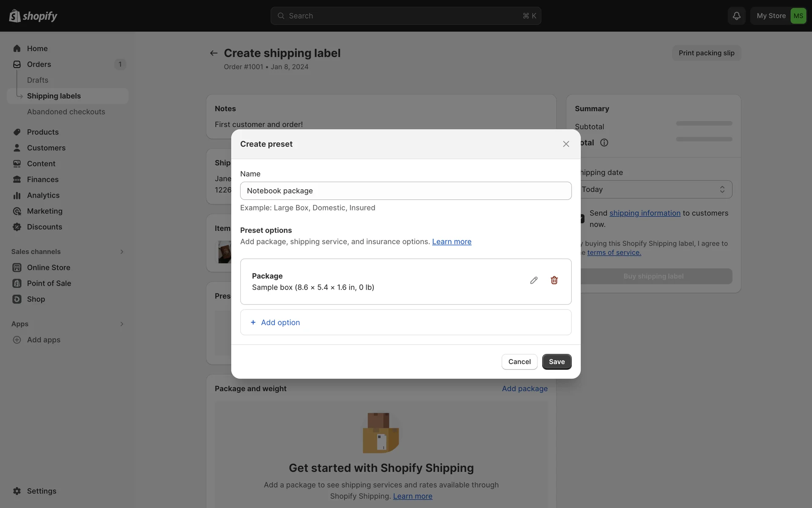Go to Analytics in sidebar
Screen dimensions: 812x508
tap(43, 195)
